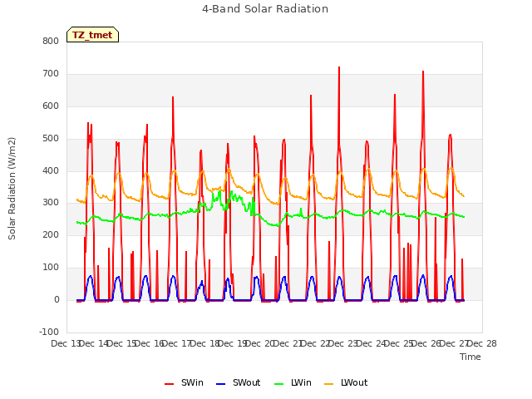Click the red SWin legend swatch

point(169,384)
